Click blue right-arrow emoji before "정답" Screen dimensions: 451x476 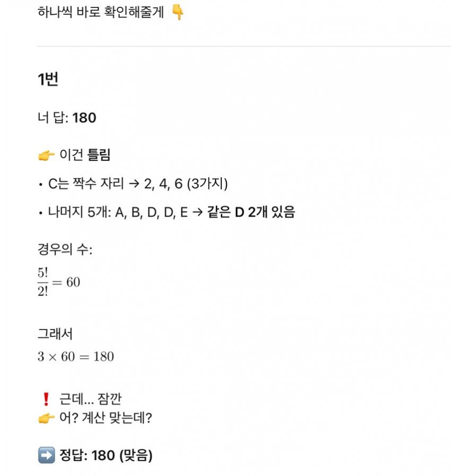point(47,455)
